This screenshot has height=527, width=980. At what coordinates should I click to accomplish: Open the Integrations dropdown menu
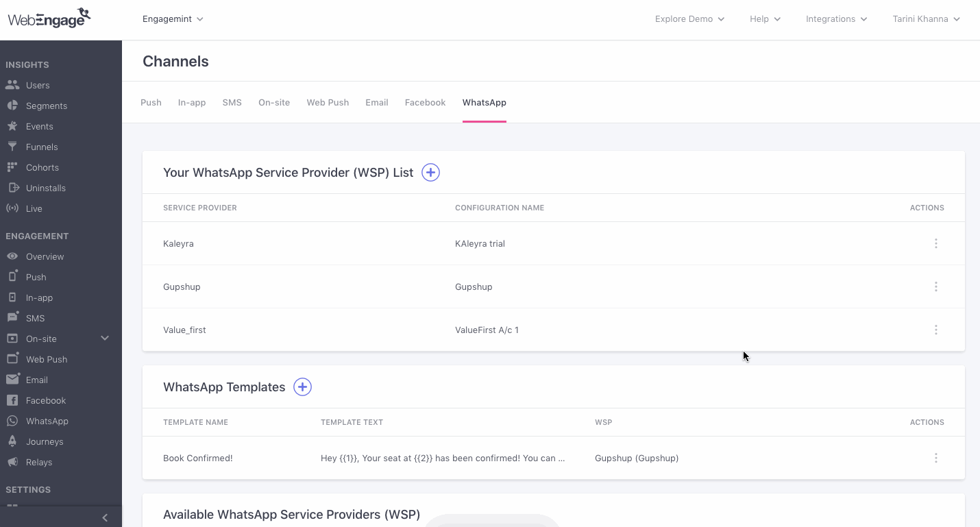click(x=836, y=19)
